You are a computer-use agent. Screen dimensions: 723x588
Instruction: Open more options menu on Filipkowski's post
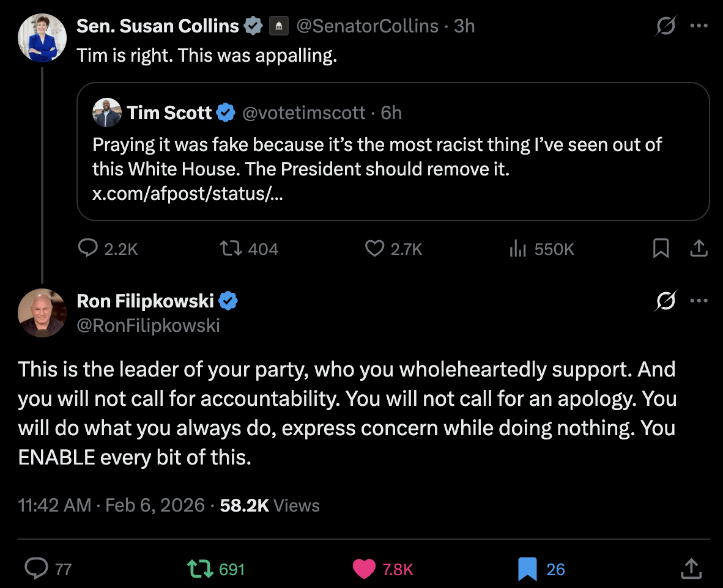699,301
